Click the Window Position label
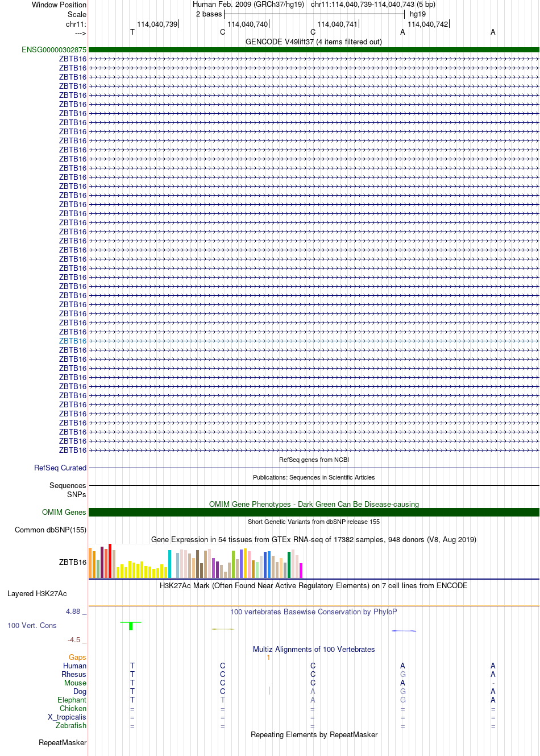 point(59,5)
